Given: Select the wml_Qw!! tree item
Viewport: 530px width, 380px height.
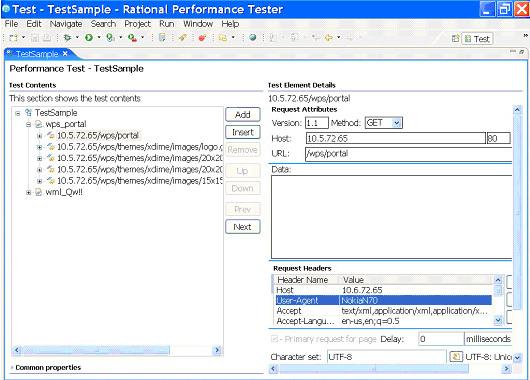Looking at the screenshot, I should coord(64,192).
